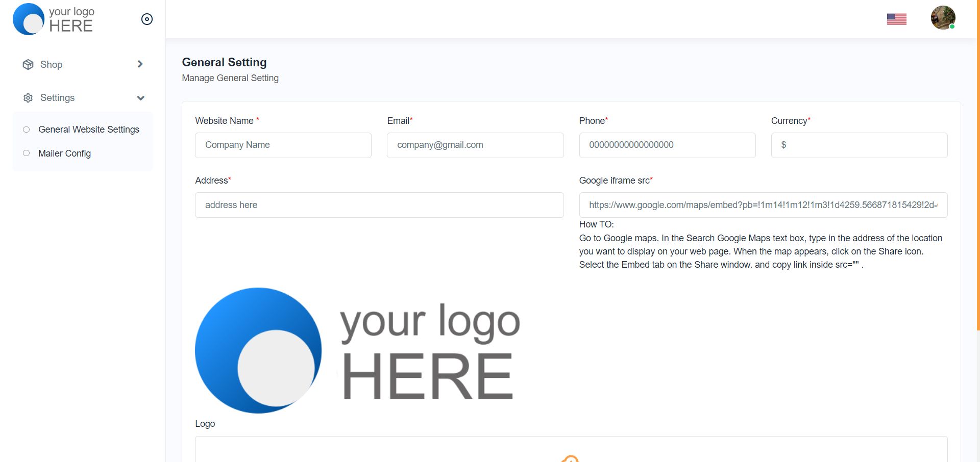Click the Settings gear icon

pyautogui.click(x=28, y=98)
